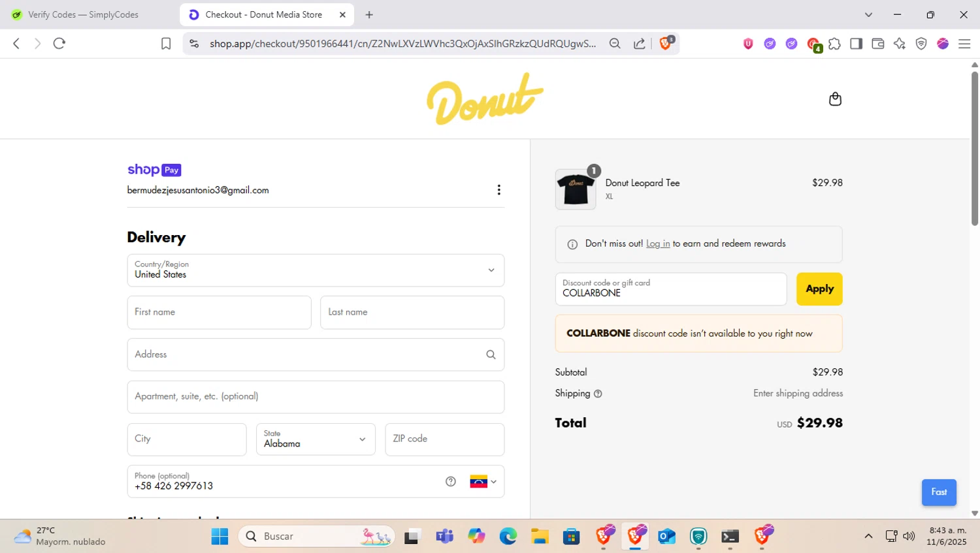
Task: Open the Copilot taskbar icon
Action: [x=476, y=537]
